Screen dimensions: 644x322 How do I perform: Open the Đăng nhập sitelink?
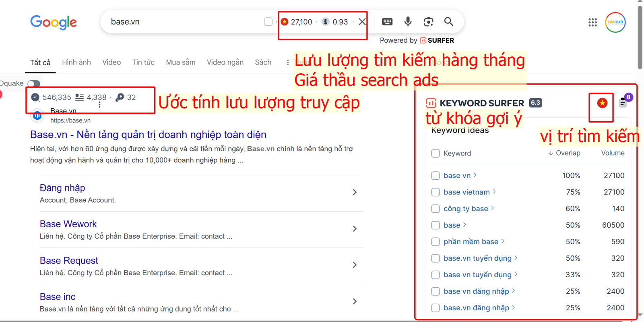click(x=62, y=188)
